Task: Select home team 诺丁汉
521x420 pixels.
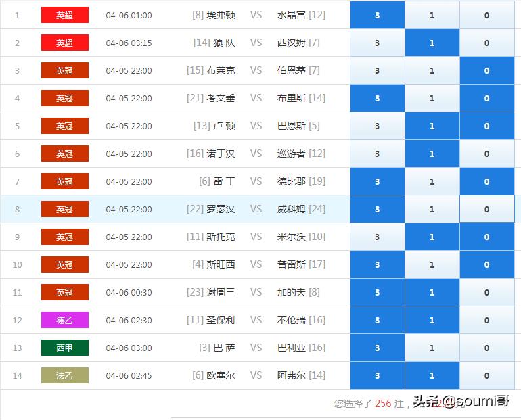Action: click(x=221, y=154)
